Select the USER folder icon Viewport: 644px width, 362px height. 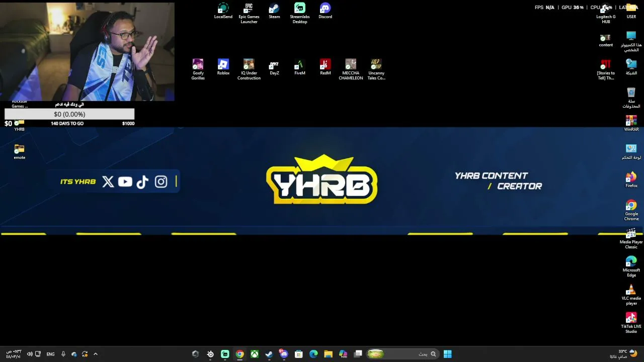click(631, 11)
